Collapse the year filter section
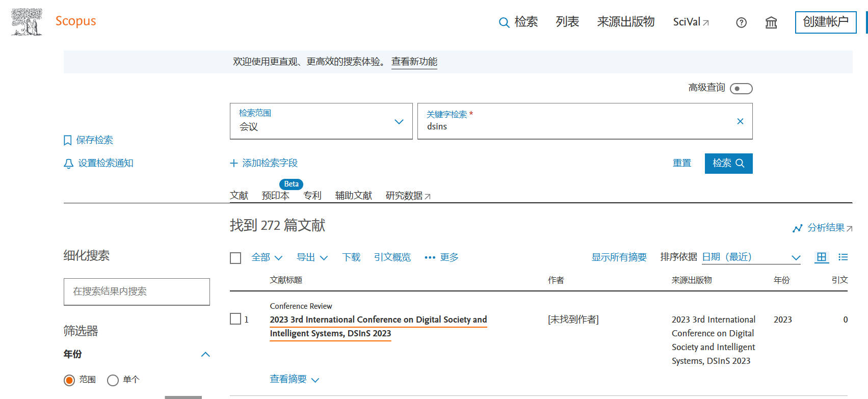868x399 pixels. coord(205,355)
